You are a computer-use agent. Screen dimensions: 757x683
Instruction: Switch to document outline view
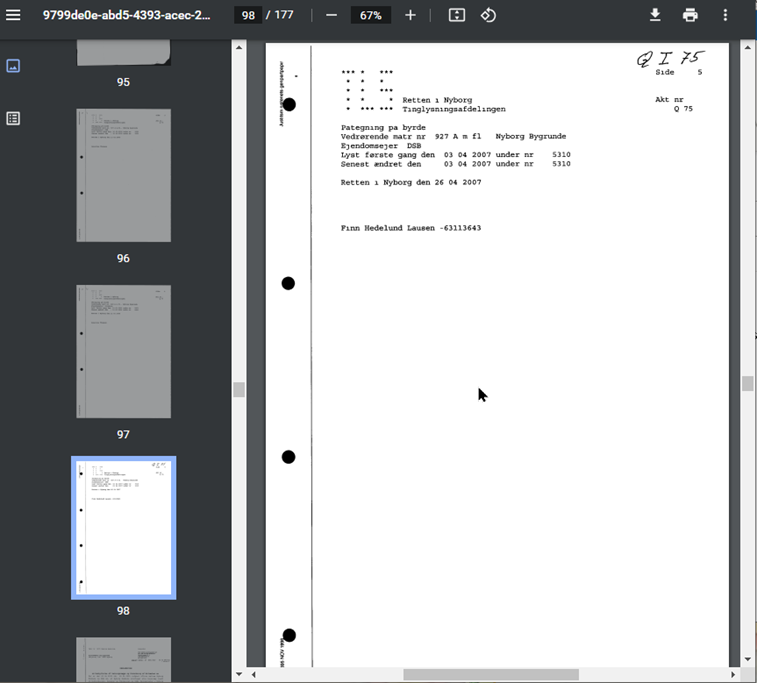coord(13,118)
